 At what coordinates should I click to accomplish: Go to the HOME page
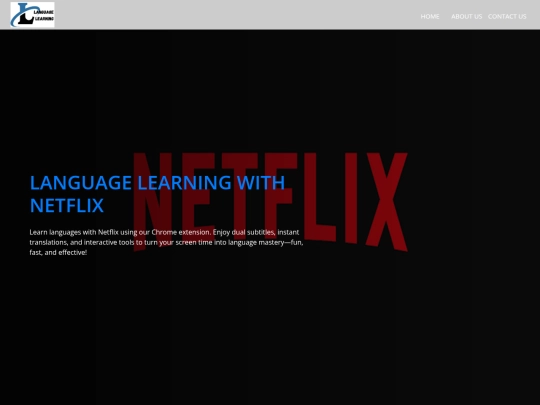430,17
